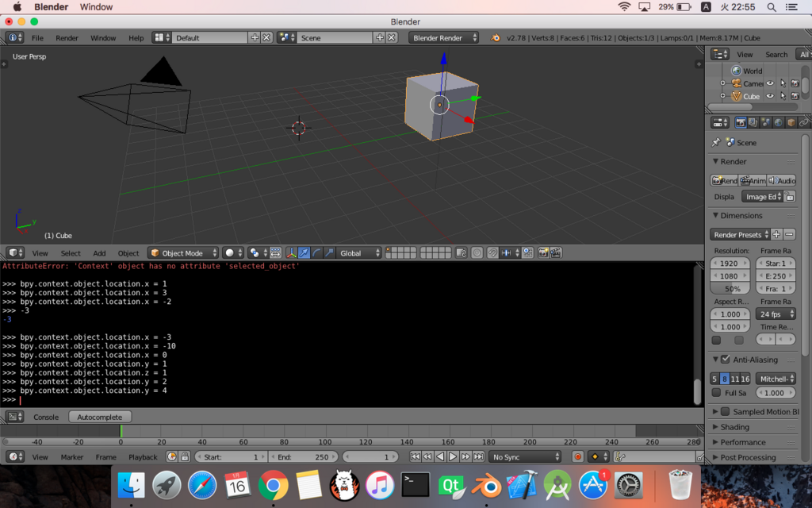The width and height of the screenshot is (812, 508).
Task: Click the keying set keys icon in timeline
Action: coord(620,456)
